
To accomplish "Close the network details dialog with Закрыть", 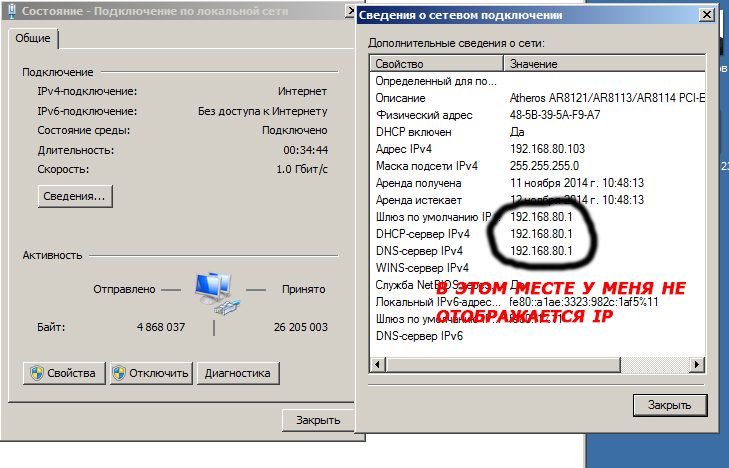I will [670, 405].
